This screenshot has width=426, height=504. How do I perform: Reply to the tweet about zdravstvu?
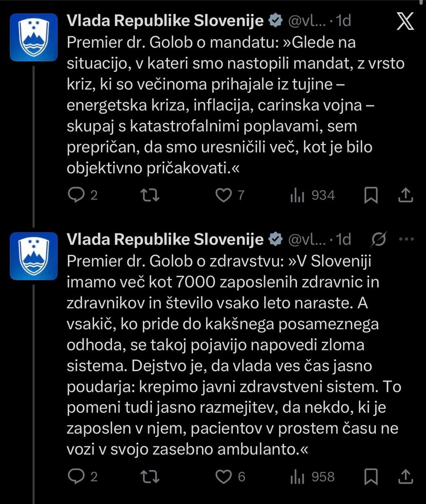pyautogui.click(x=76, y=476)
